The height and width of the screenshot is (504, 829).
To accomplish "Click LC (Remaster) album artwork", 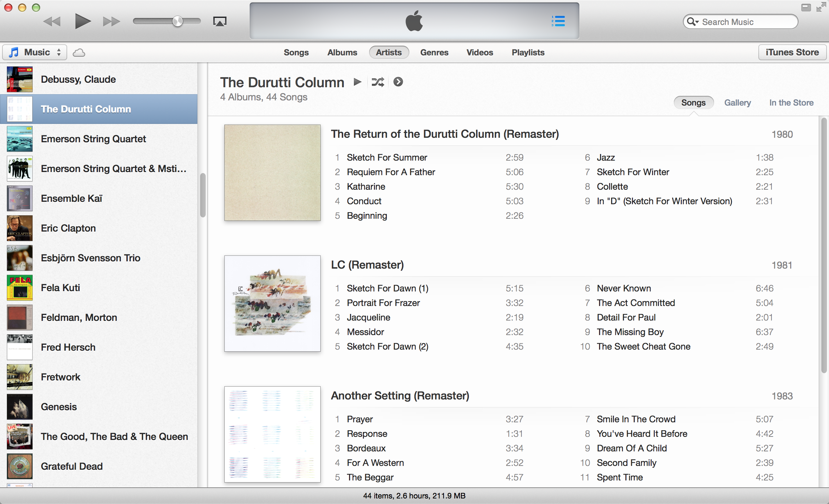I will (273, 304).
